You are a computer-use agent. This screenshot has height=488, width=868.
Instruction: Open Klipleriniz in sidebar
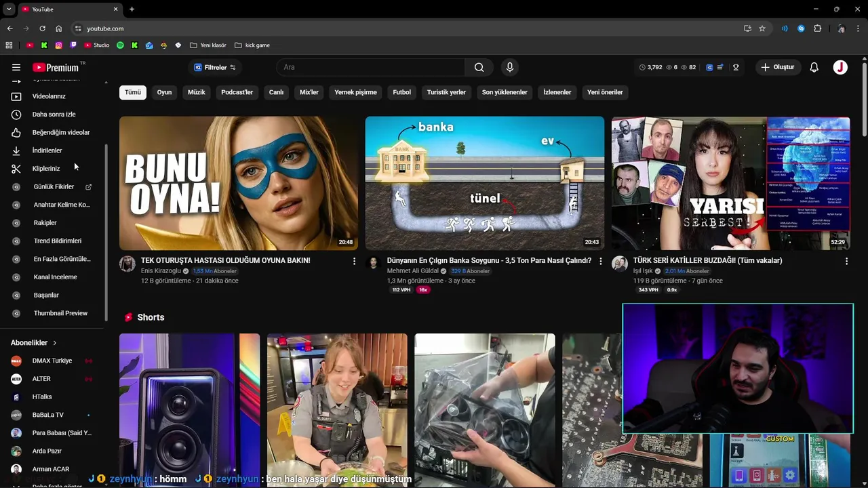[54, 169]
